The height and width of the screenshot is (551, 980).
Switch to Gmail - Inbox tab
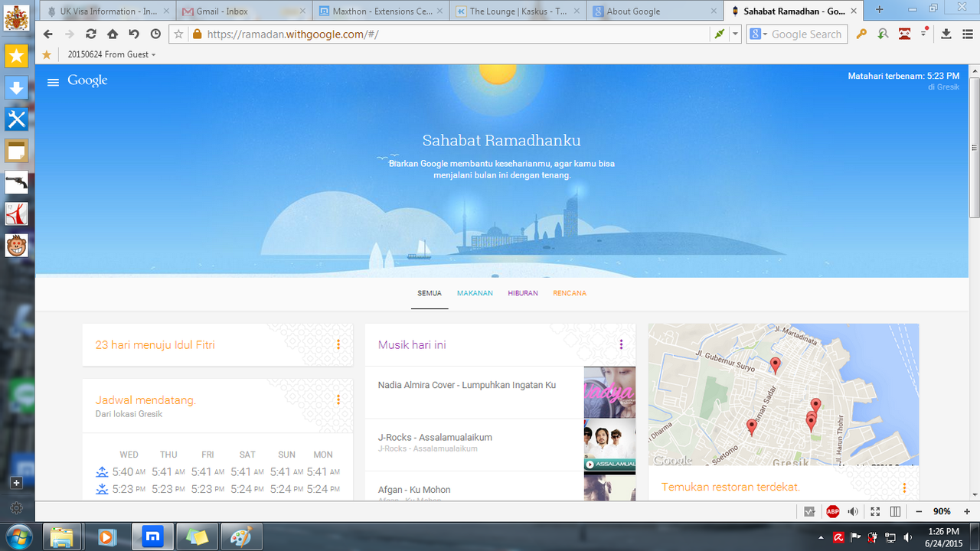pyautogui.click(x=242, y=11)
